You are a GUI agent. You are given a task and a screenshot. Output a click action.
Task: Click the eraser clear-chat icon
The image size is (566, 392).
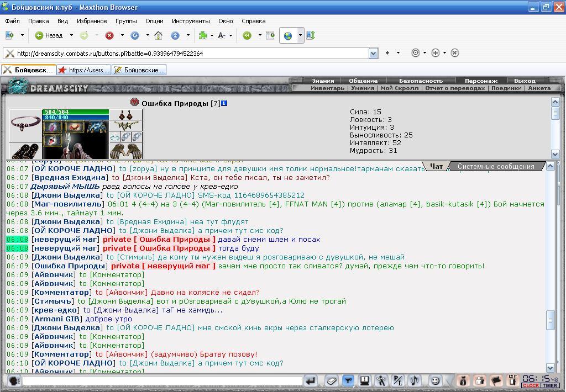coord(332,380)
